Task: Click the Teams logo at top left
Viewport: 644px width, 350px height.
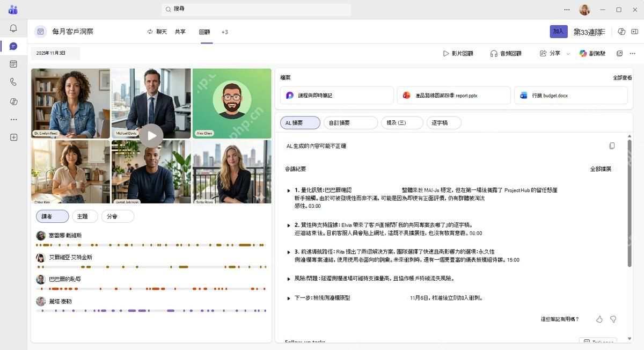Action: [x=13, y=10]
